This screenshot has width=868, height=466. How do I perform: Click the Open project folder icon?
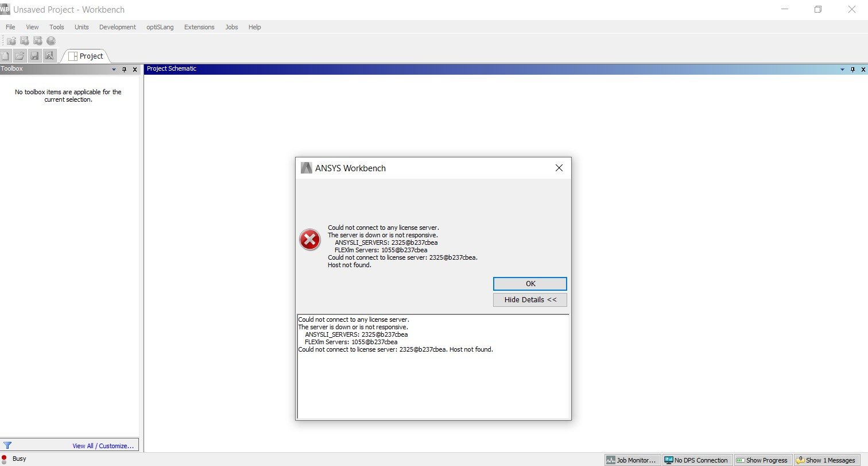20,56
